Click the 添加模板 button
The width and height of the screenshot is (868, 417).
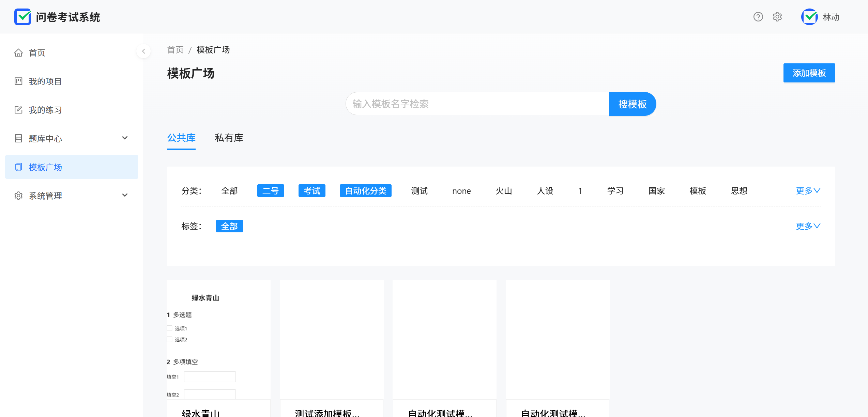(x=809, y=73)
